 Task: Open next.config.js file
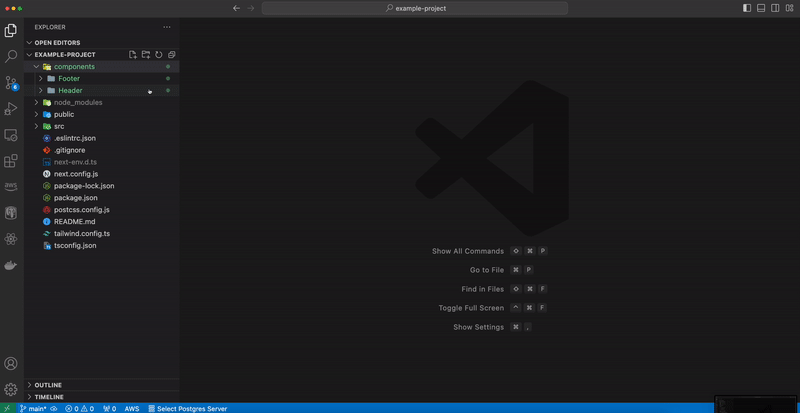(102, 174)
